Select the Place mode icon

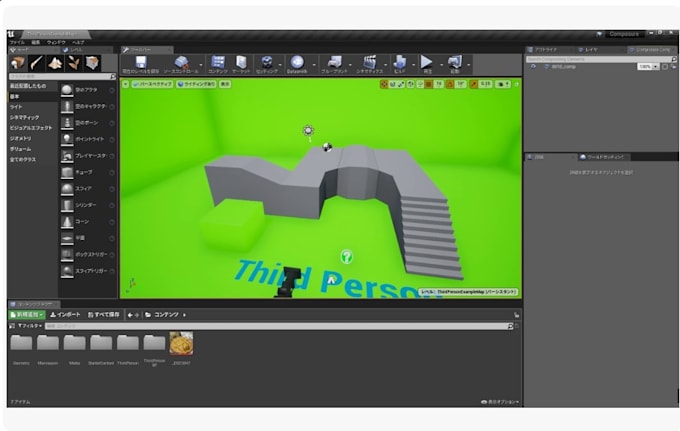pyautogui.click(x=18, y=63)
